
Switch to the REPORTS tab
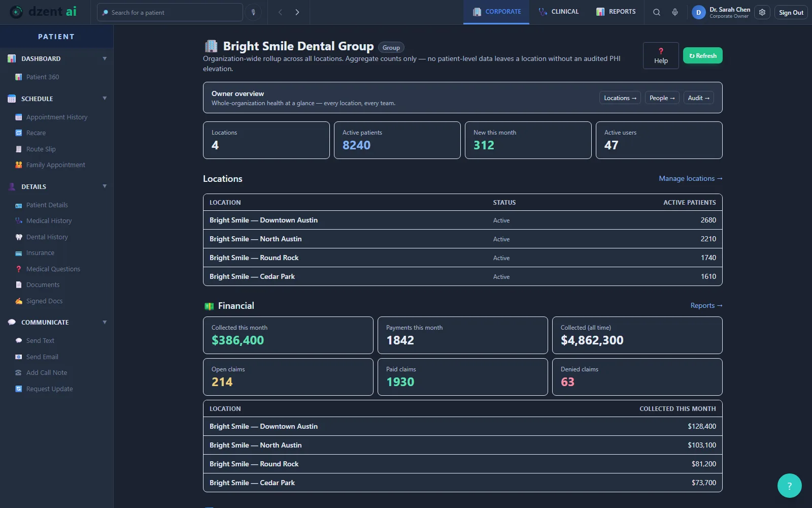[616, 12]
